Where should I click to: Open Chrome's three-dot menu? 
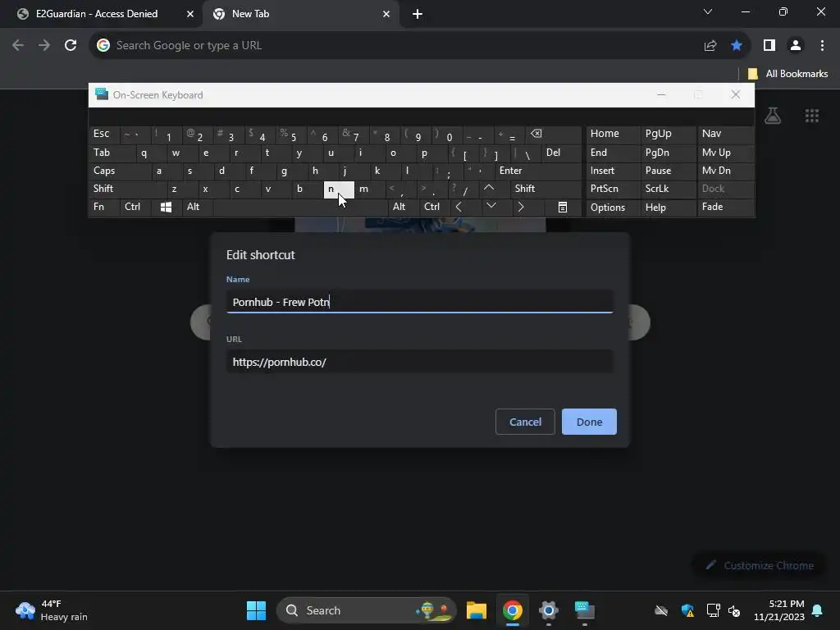822,46
